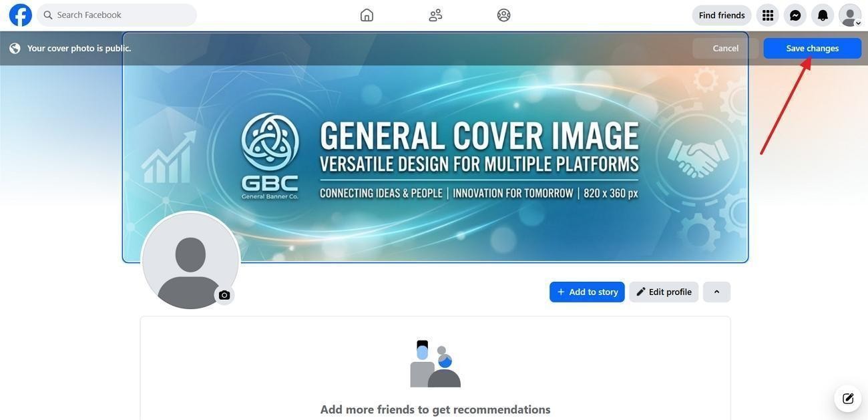The width and height of the screenshot is (868, 420).
Task: Open the Groups tab icon
Action: click(x=504, y=15)
